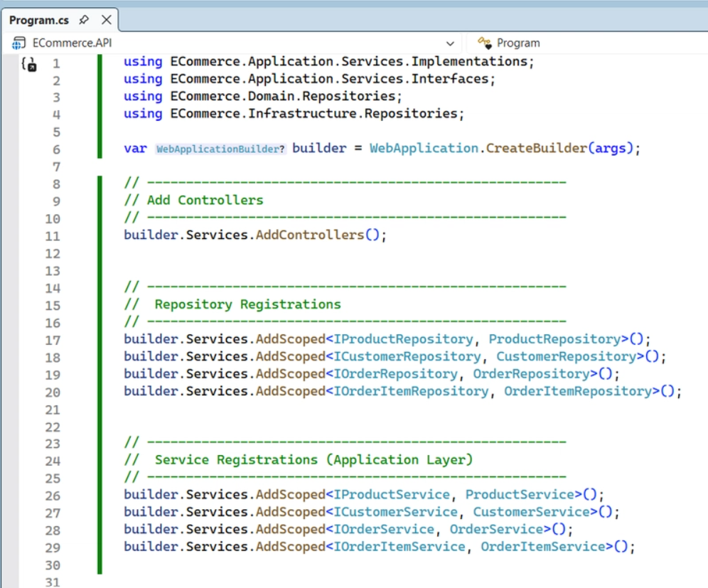708x588 pixels.
Task: Open the Program type navigation dropdown
Action: tap(587, 43)
